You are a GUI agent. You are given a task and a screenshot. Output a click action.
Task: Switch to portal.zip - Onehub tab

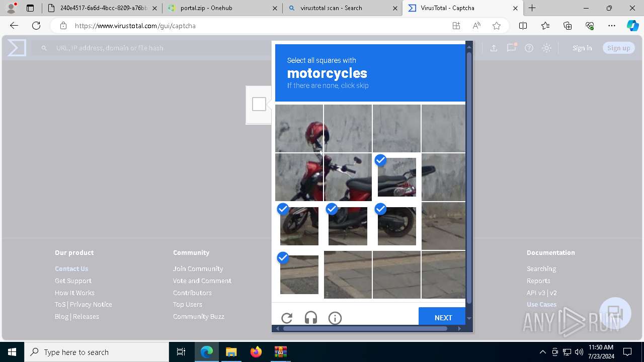222,8
